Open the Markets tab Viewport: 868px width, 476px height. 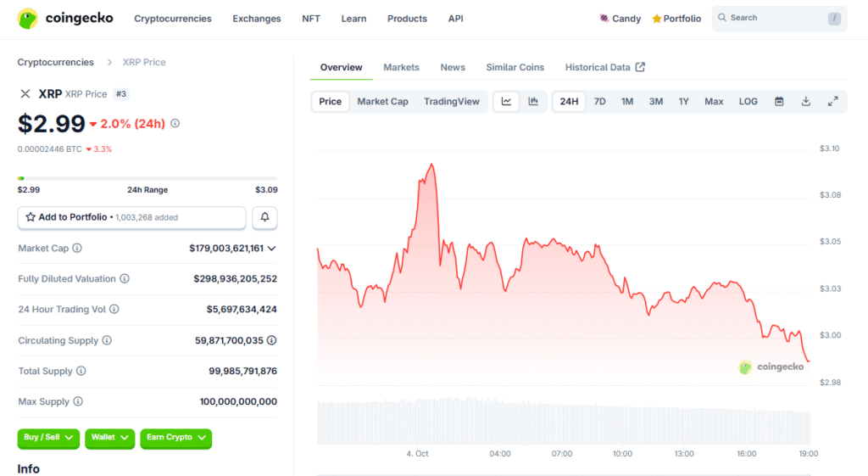tap(401, 67)
